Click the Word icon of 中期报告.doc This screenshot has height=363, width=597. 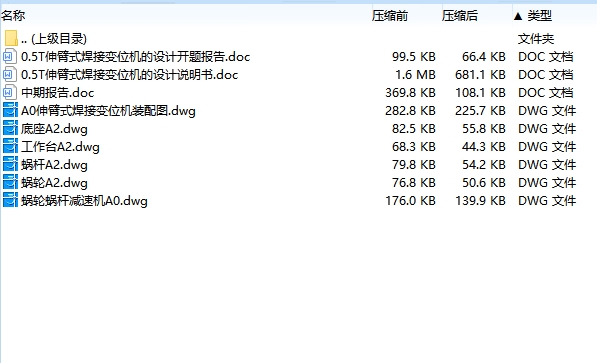click(x=10, y=93)
